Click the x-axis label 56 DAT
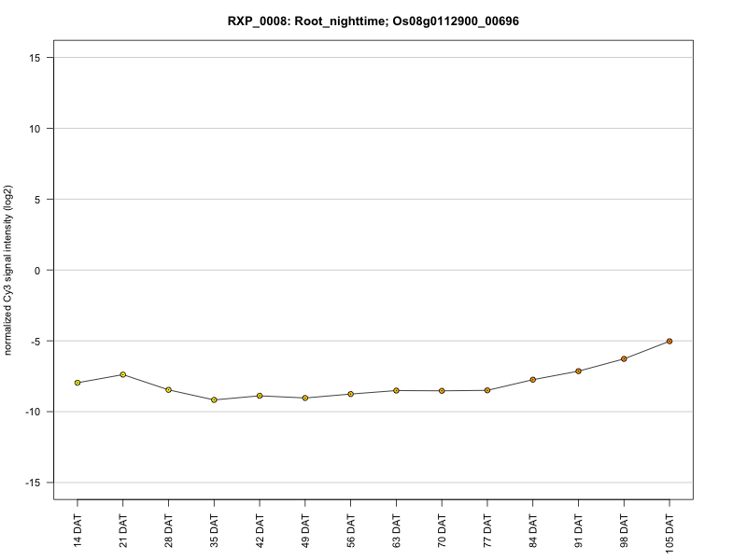This screenshot has height=560, width=747. tap(351, 530)
